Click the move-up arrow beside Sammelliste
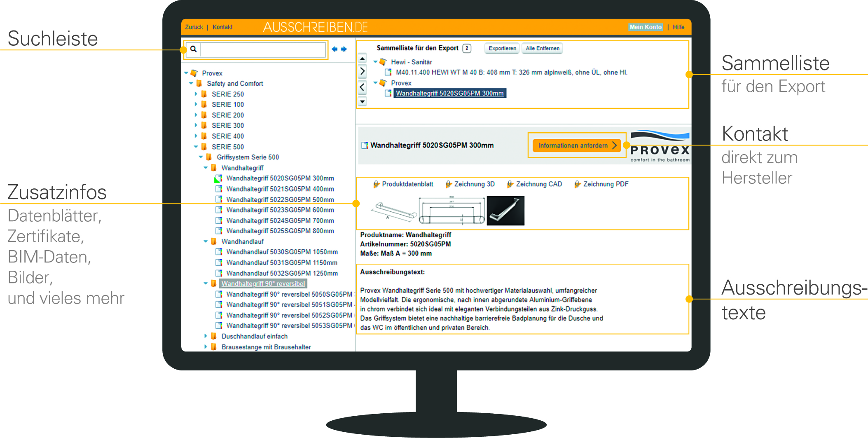 [362, 59]
